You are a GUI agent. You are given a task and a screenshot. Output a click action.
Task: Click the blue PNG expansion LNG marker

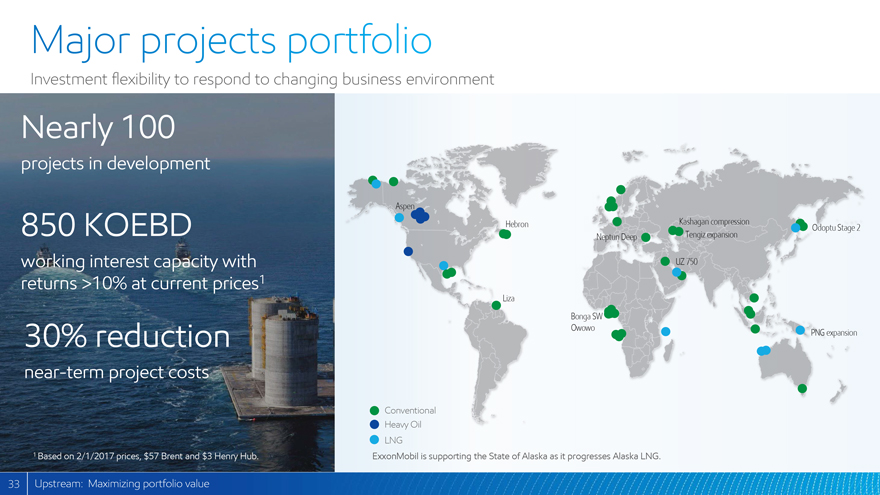coord(800,330)
